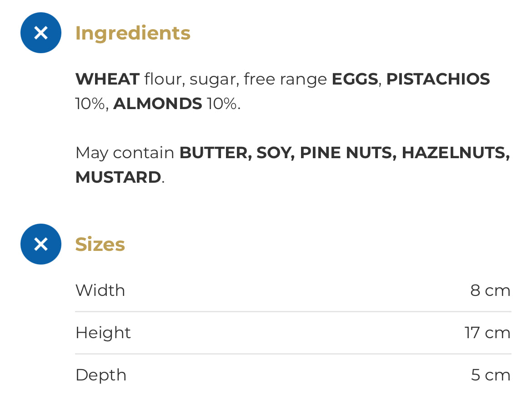Select the WHEAT allergen text

tap(108, 79)
